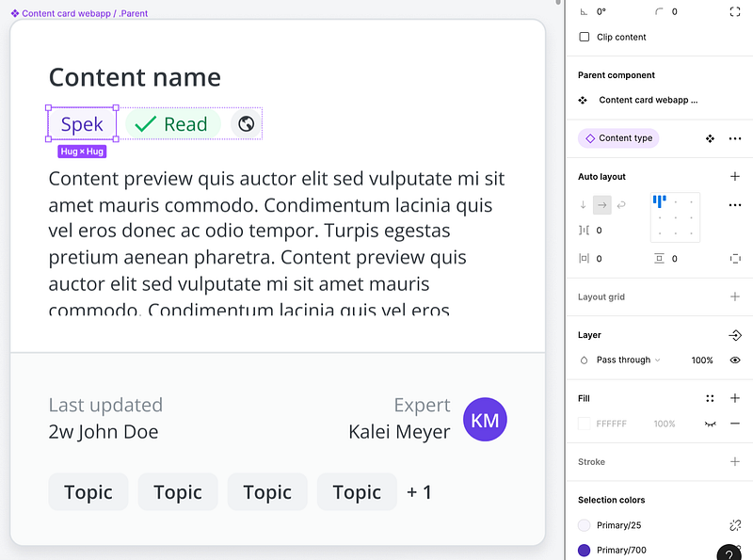Click the alignment grid box
Screen dimensions: 753x560
pos(675,217)
